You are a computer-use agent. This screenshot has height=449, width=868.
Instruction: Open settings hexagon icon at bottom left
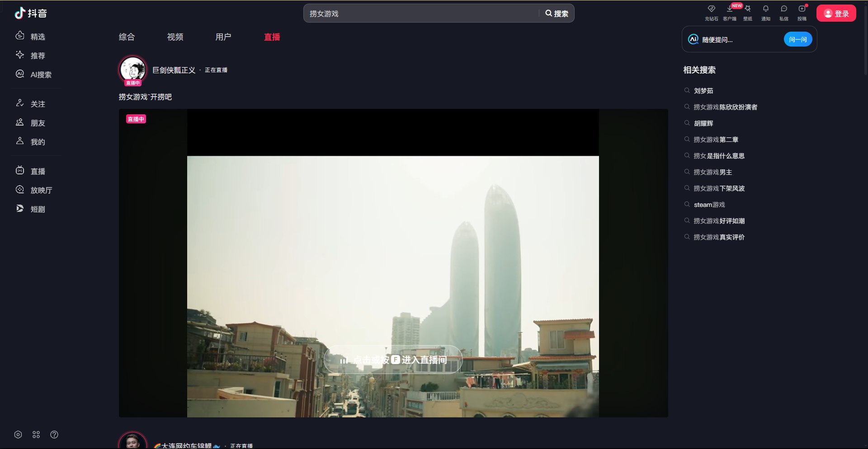18,435
